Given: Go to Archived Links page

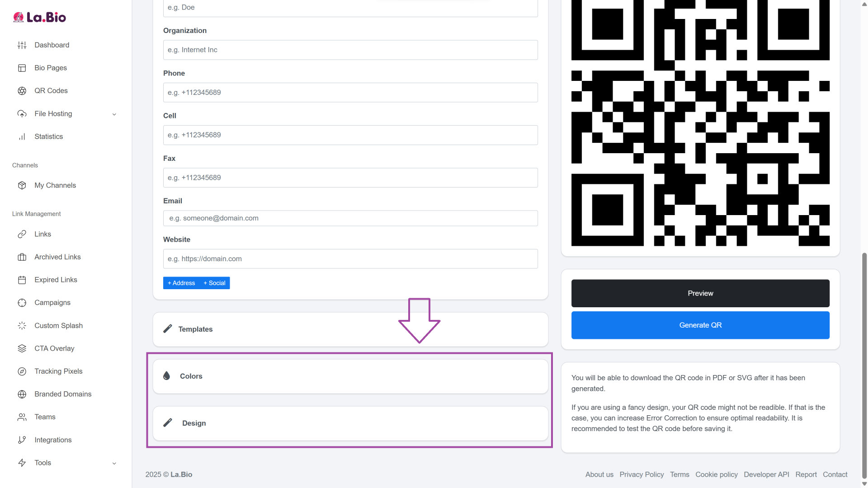Looking at the screenshot, I should [x=57, y=257].
